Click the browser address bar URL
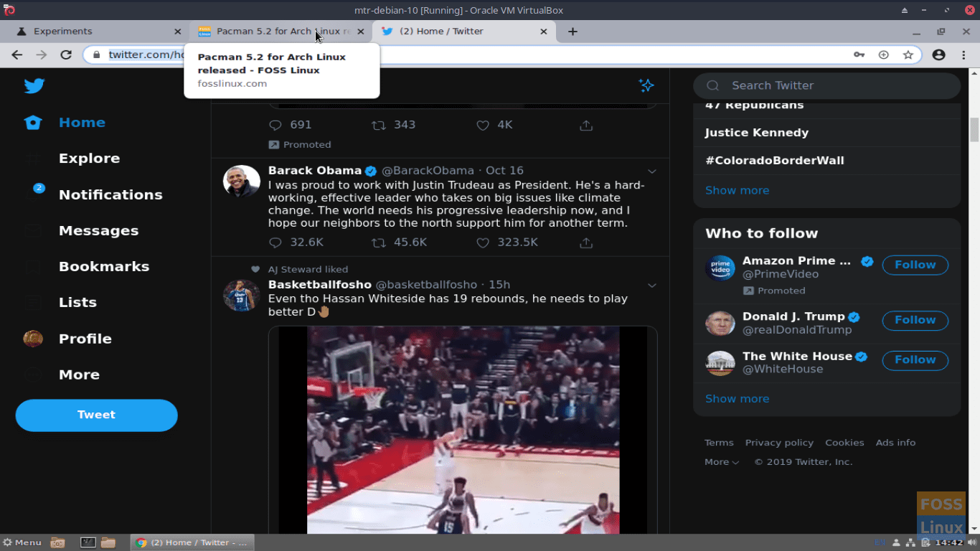The width and height of the screenshot is (980, 551). tap(147, 55)
